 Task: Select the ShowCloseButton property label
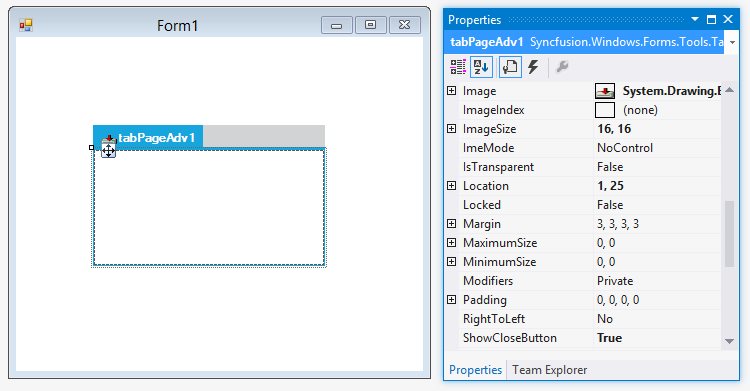509,338
